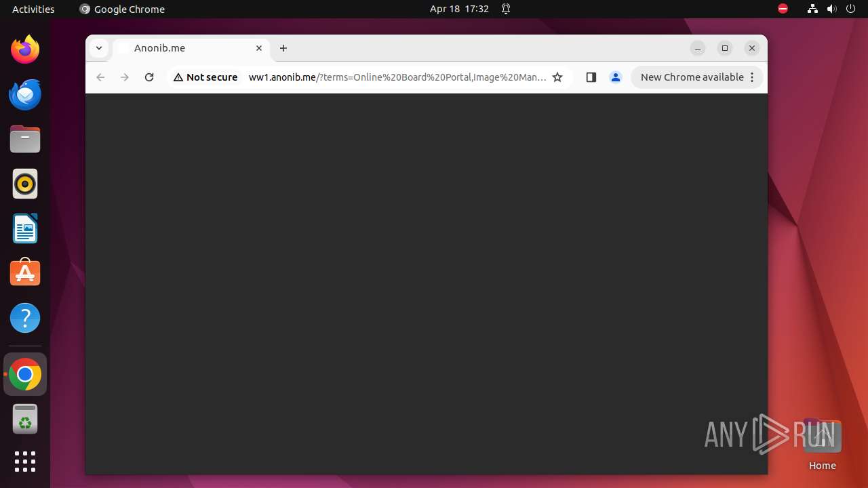Open Chrome side panel
The height and width of the screenshot is (488, 868).
pos(591,77)
